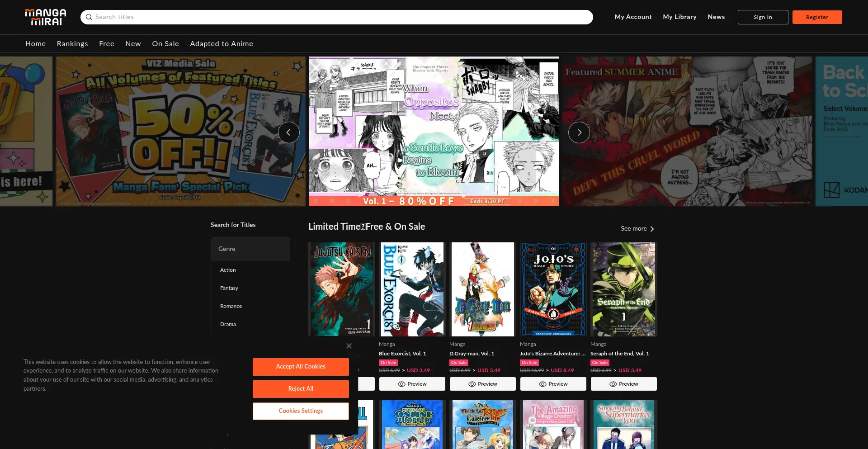868x449 pixels.
Task: Close the cookie banner with X
Action: [349, 346]
